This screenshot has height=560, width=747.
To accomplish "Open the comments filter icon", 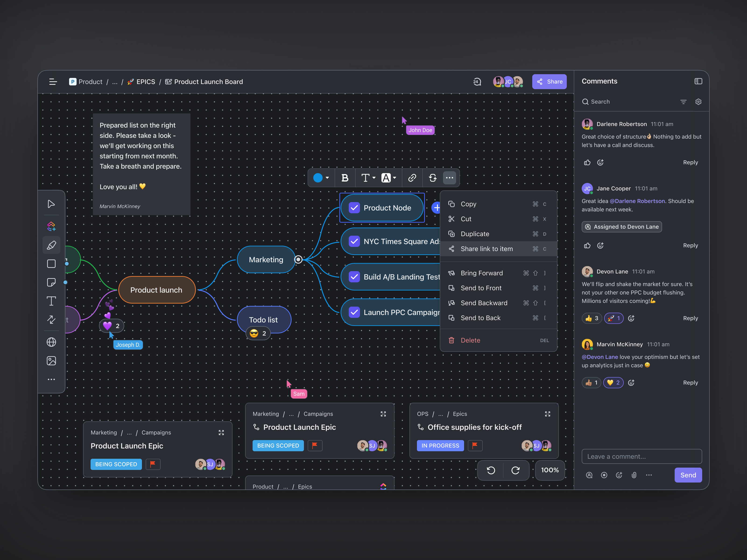I will coord(683,102).
